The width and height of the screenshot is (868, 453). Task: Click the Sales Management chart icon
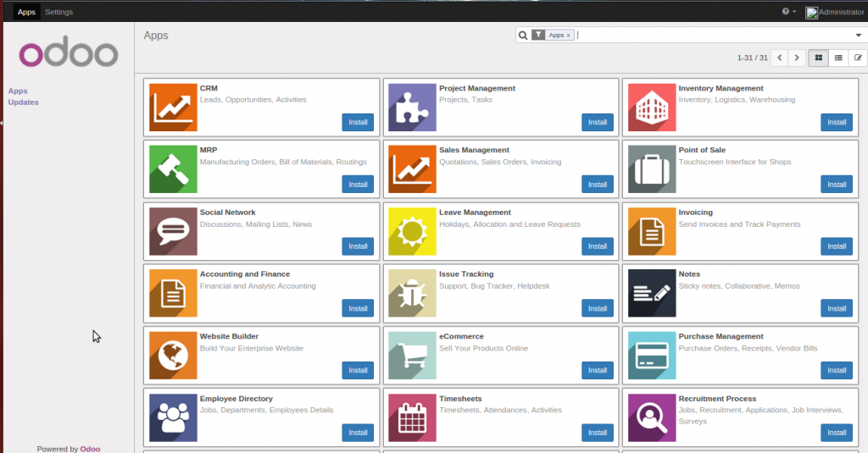click(412, 169)
